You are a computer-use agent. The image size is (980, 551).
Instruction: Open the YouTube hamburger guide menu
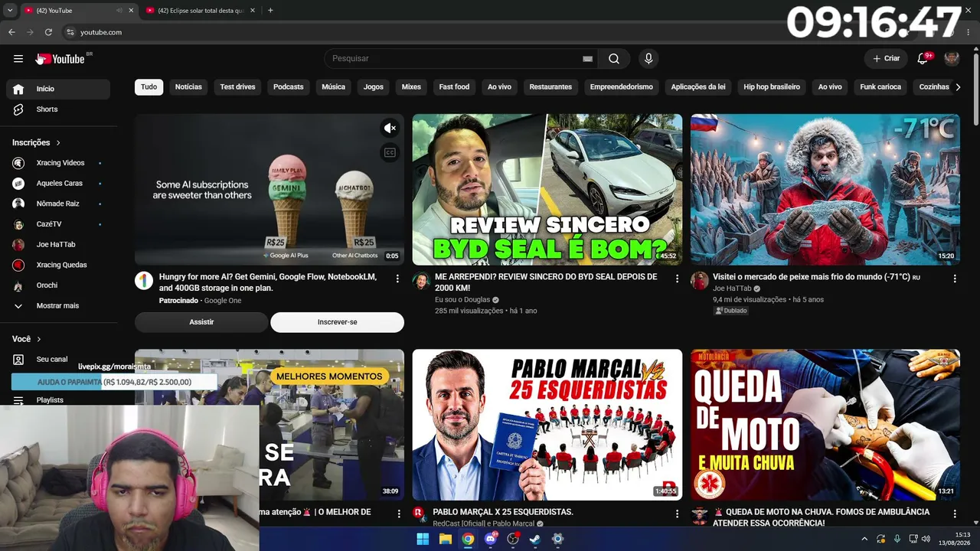[x=18, y=59]
